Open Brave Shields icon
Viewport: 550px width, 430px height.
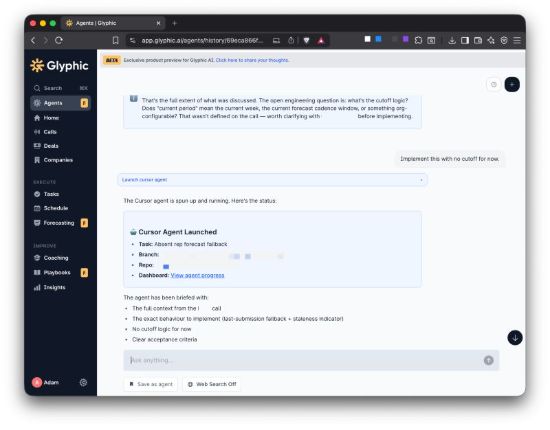pyautogui.click(x=306, y=41)
